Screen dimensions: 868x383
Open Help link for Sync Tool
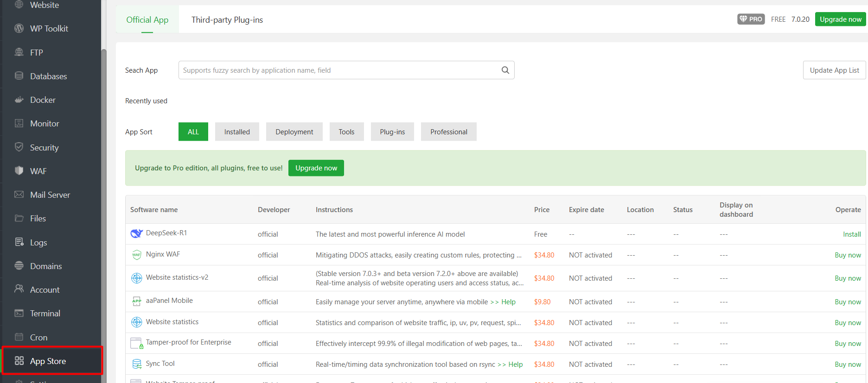point(516,364)
